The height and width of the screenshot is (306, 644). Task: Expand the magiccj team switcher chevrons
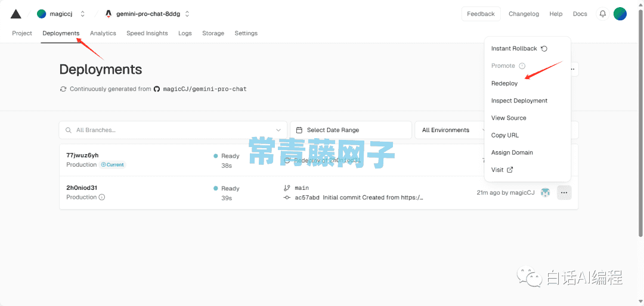tap(82, 14)
